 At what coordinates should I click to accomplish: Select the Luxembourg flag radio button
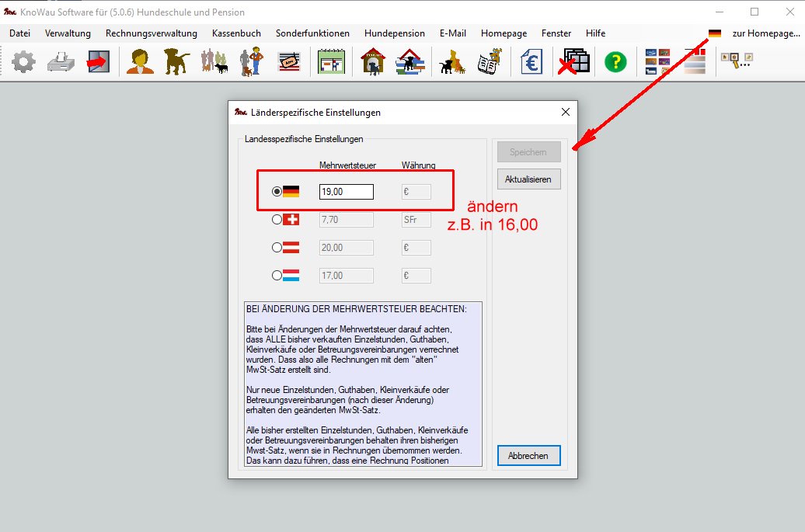pos(277,275)
